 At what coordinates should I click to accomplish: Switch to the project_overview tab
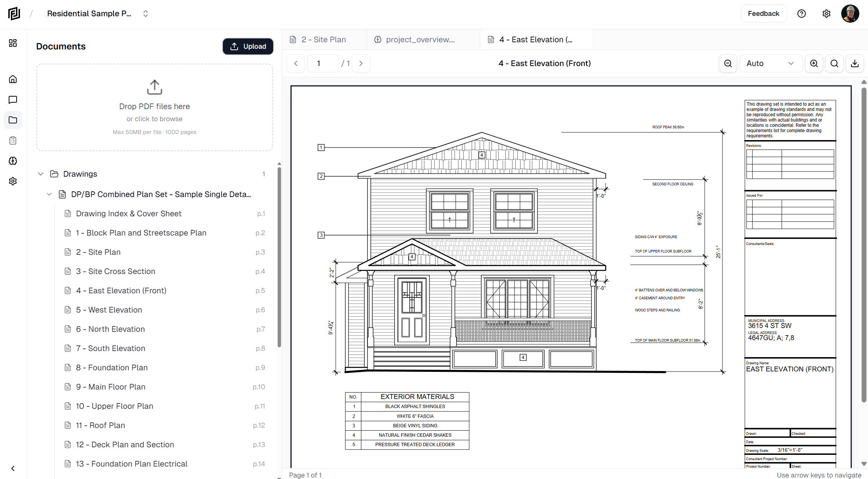click(x=420, y=40)
